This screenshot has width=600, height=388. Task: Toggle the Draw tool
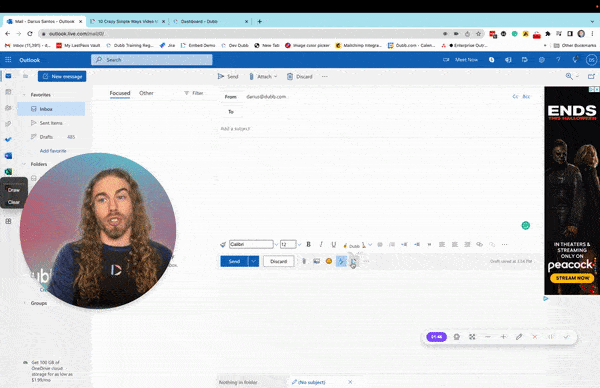[x=14, y=190]
